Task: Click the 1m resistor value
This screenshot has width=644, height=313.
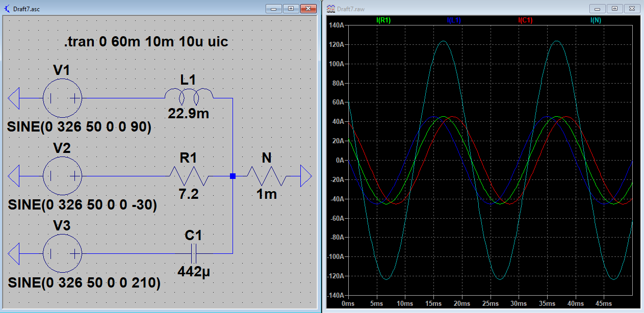Action: tap(267, 195)
